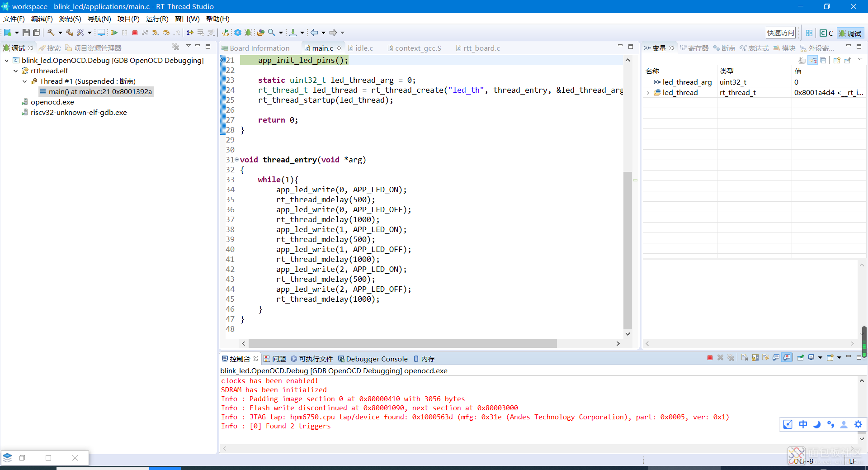Click the green bug Debug launch icon
Screen dimensions: 868x470
(248, 33)
